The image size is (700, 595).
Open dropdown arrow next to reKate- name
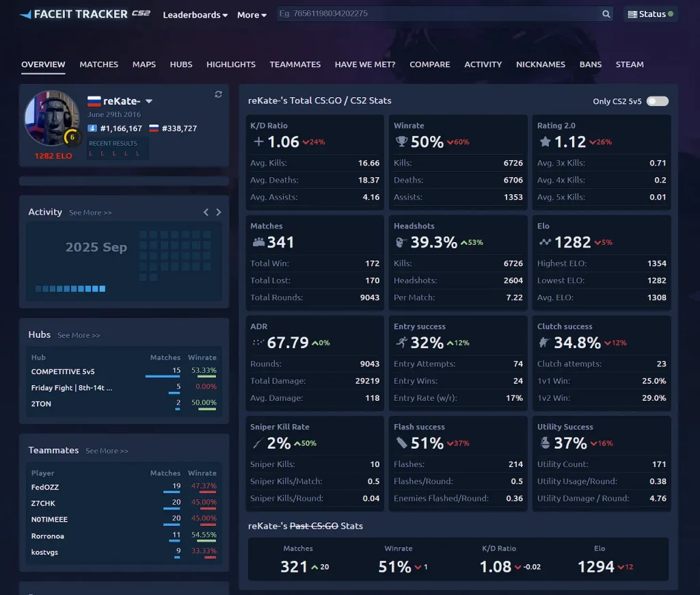(x=149, y=101)
